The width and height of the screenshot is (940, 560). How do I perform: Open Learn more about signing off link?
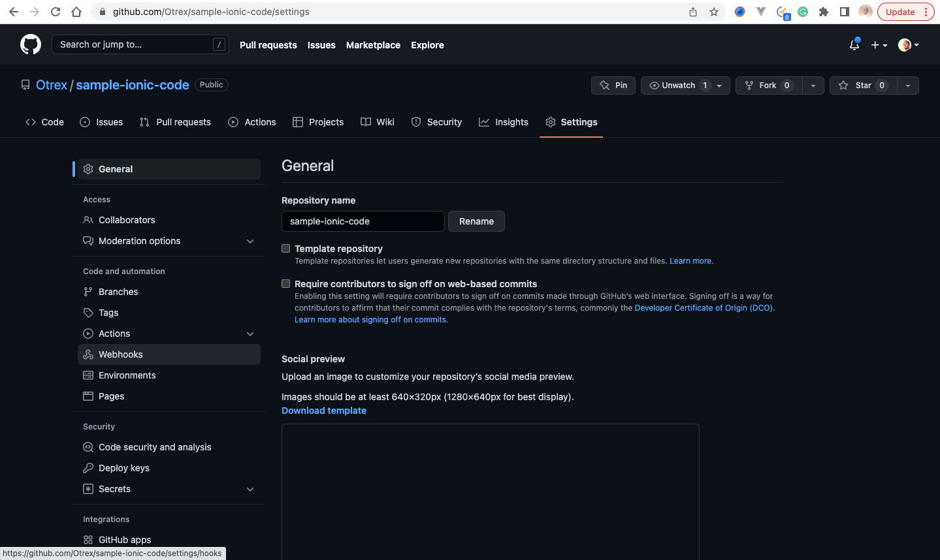[x=371, y=320]
